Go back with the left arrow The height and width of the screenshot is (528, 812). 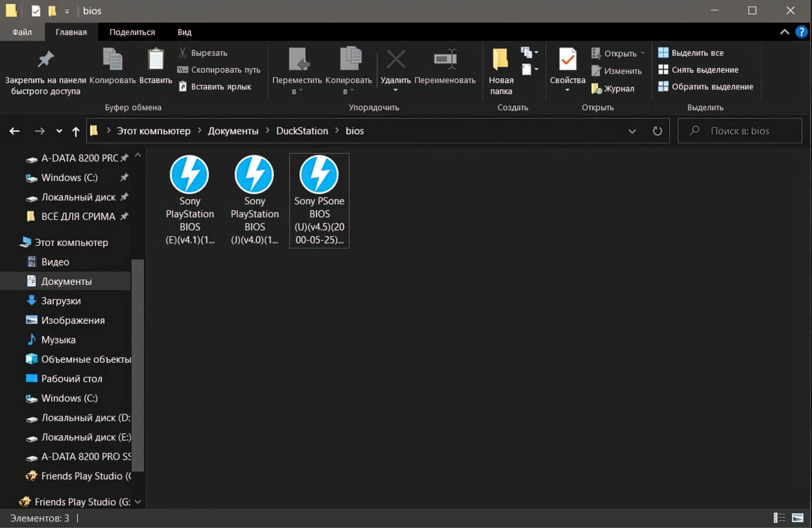click(14, 131)
